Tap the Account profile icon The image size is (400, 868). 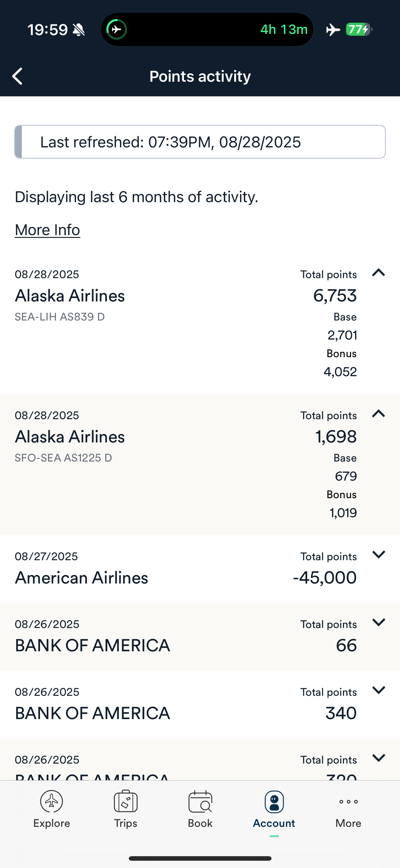[274, 802]
